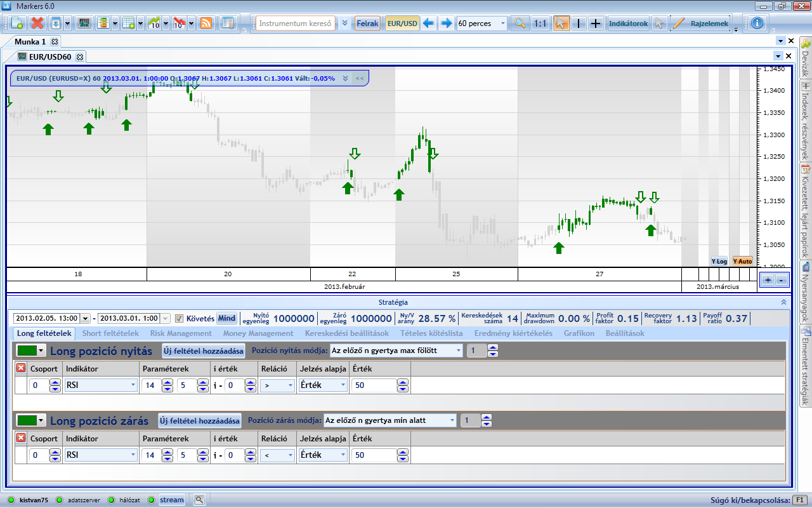Open the Elmentett stratégiák side panel tab

pos(806,366)
